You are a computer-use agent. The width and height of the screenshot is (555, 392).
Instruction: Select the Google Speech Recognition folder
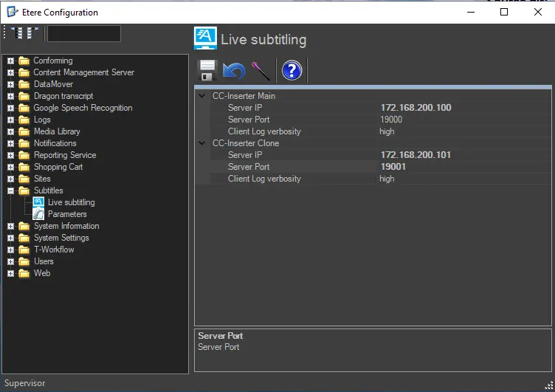(x=83, y=108)
